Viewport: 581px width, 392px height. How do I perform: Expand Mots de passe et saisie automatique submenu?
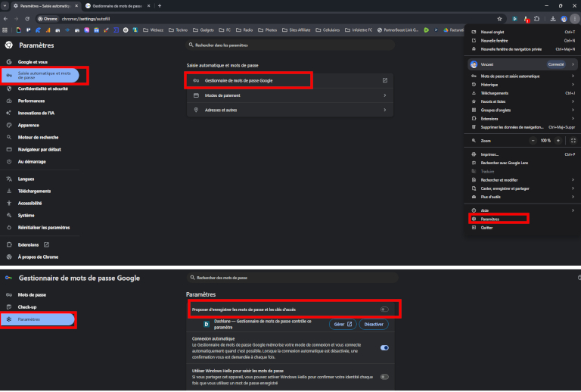click(523, 76)
